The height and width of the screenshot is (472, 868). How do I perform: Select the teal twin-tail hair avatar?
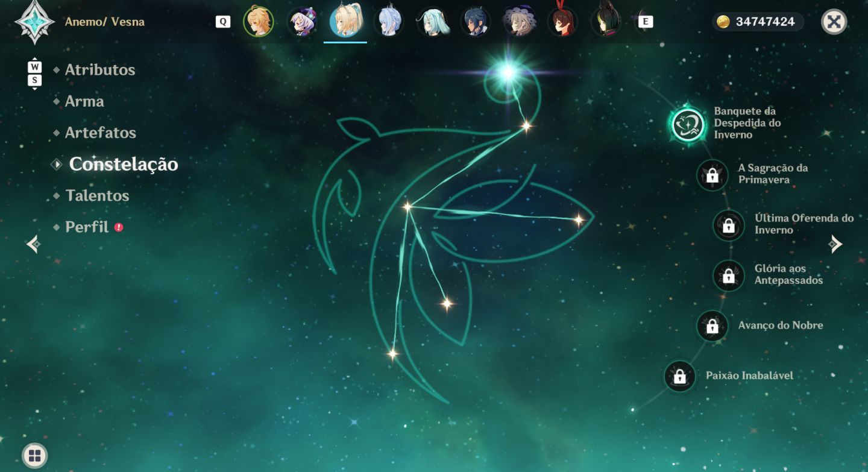[432, 22]
